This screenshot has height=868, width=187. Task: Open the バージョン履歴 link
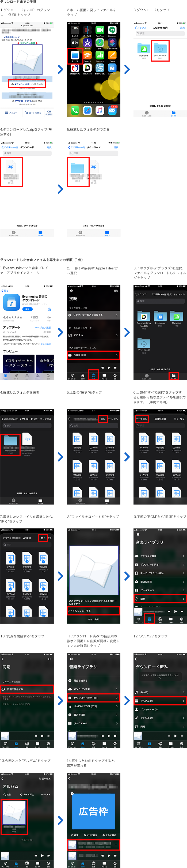pyautogui.click(x=43, y=328)
